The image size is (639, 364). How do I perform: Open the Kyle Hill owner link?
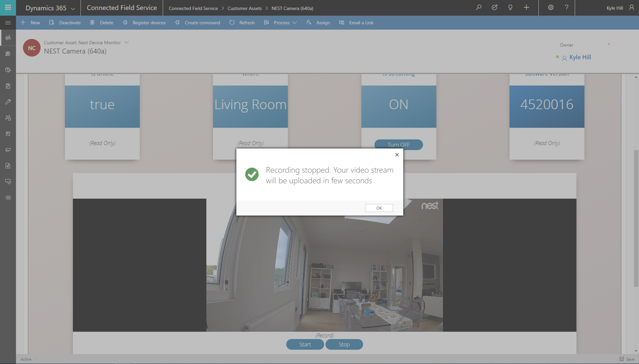pyautogui.click(x=580, y=57)
